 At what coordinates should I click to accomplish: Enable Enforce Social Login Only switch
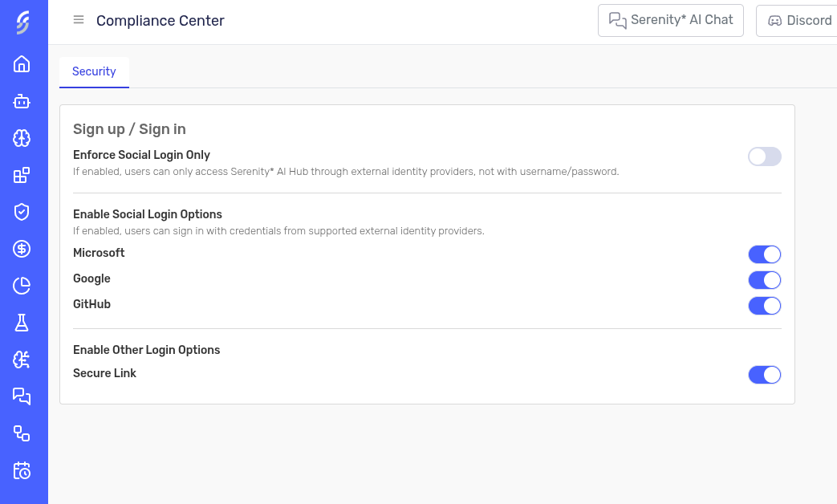pos(765,157)
